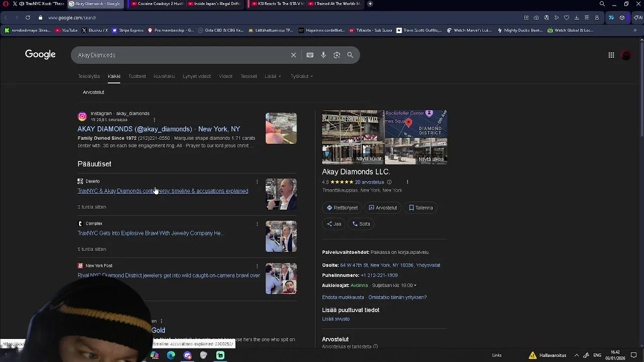Viewport: 644px width, 362px height.
Task: Switch to the Teokset tab
Action: tap(249, 76)
